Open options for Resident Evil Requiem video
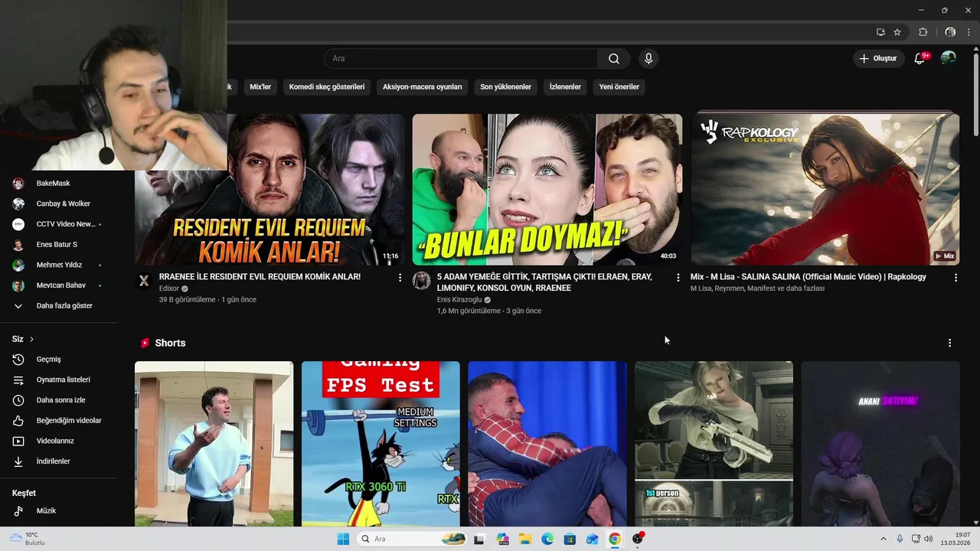Image resolution: width=980 pixels, height=551 pixels. (x=400, y=278)
